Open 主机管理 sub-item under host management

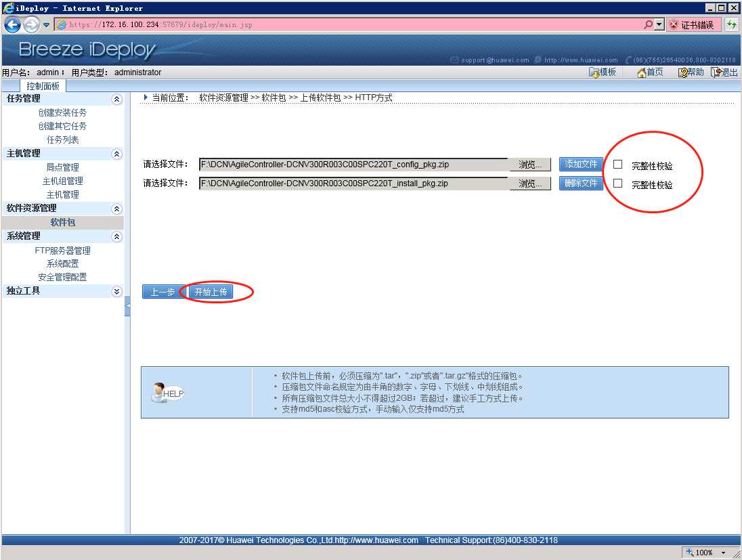tap(62, 194)
